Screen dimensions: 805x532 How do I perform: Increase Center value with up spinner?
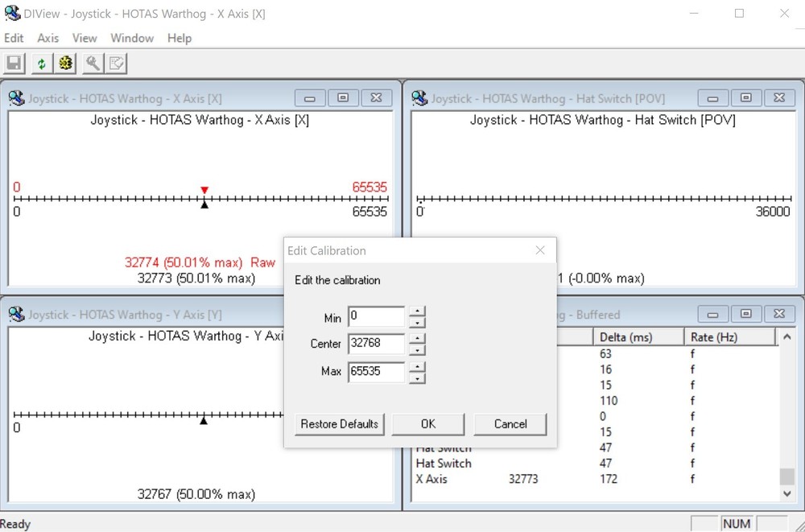(x=417, y=338)
